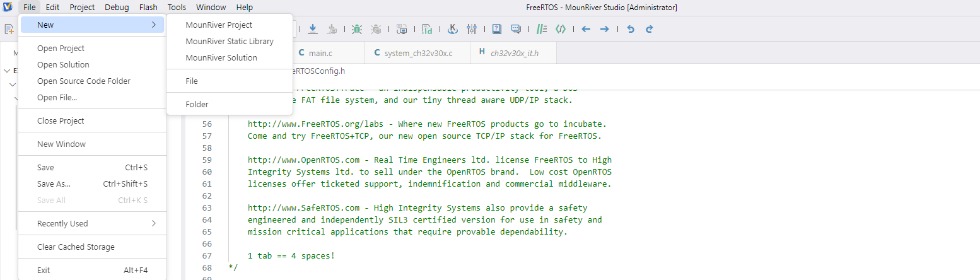This screenshot has width=980, height=280.
Task: Open the Flash menu
Action: pyautogui.click(x=148, y=8)
